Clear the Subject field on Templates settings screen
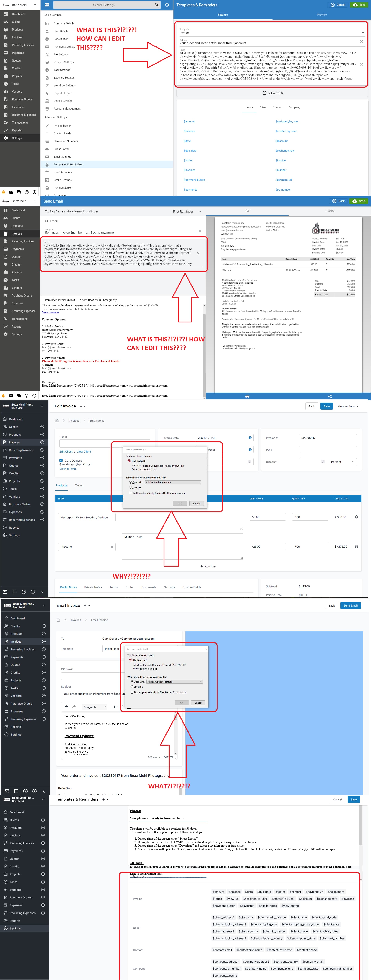 361,41
